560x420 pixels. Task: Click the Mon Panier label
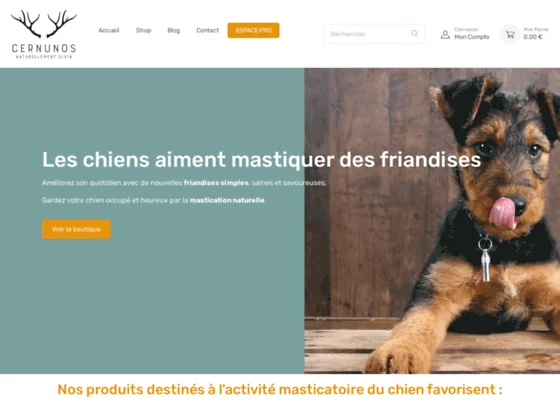536,29
